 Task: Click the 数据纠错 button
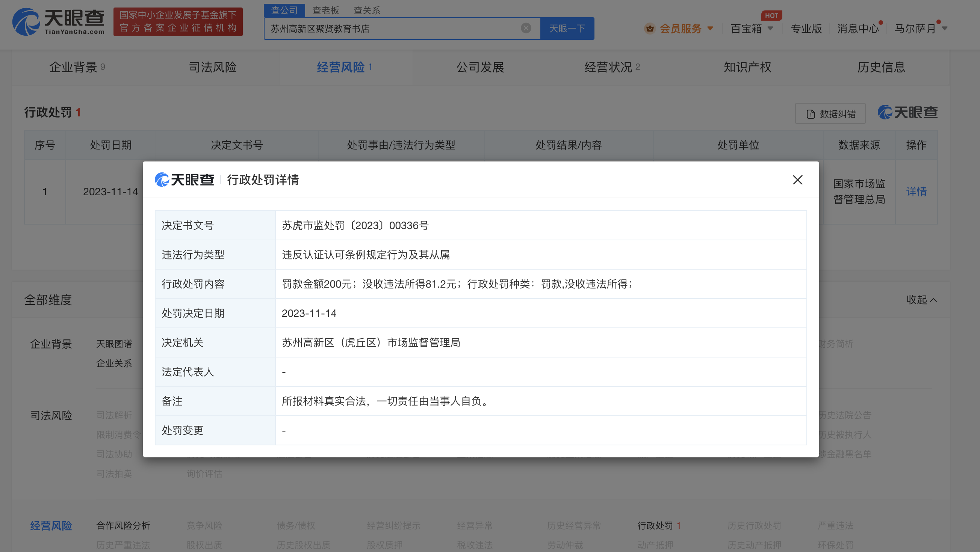830,114
